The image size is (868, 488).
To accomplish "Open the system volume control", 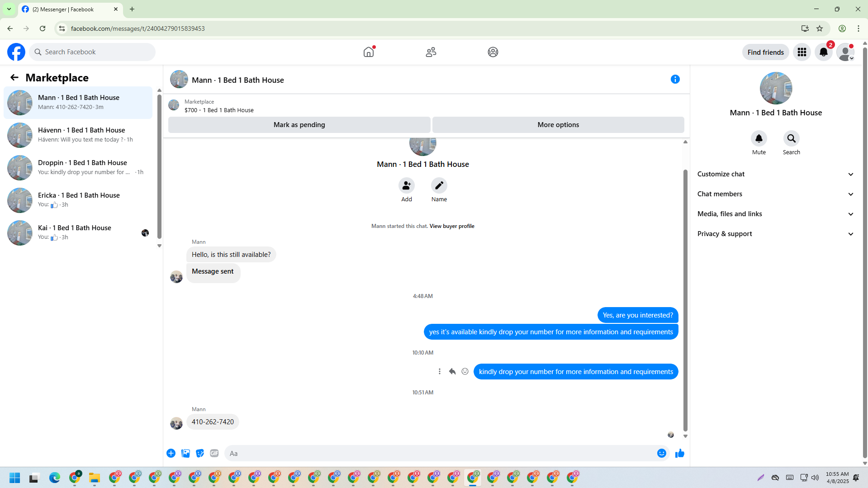I will coord(815,478).
